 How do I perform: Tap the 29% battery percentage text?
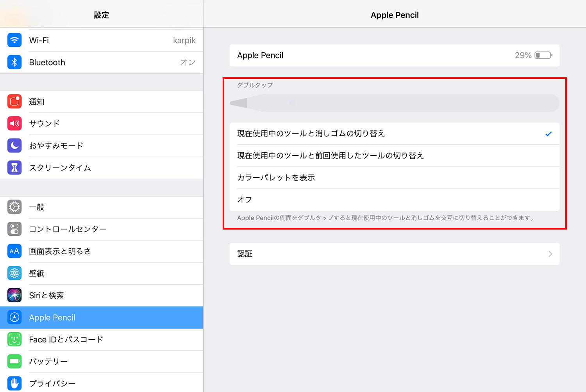[523, 55]
